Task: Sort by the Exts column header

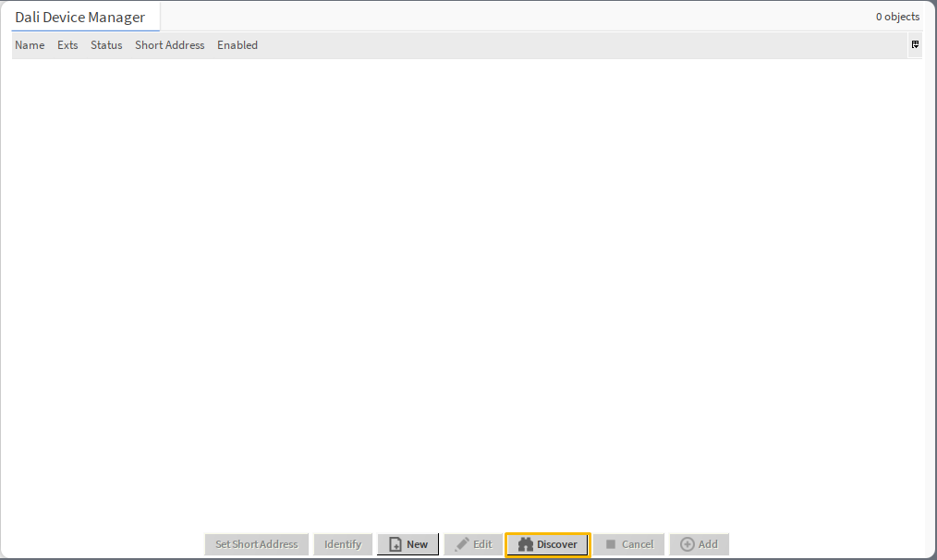Action: (67, 45)
